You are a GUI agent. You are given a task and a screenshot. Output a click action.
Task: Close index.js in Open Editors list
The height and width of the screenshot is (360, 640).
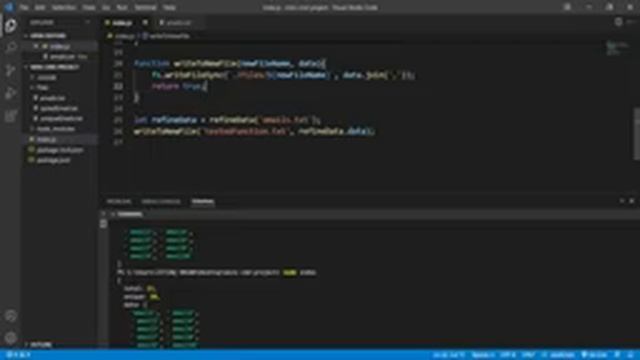click(x=36, y=46)
